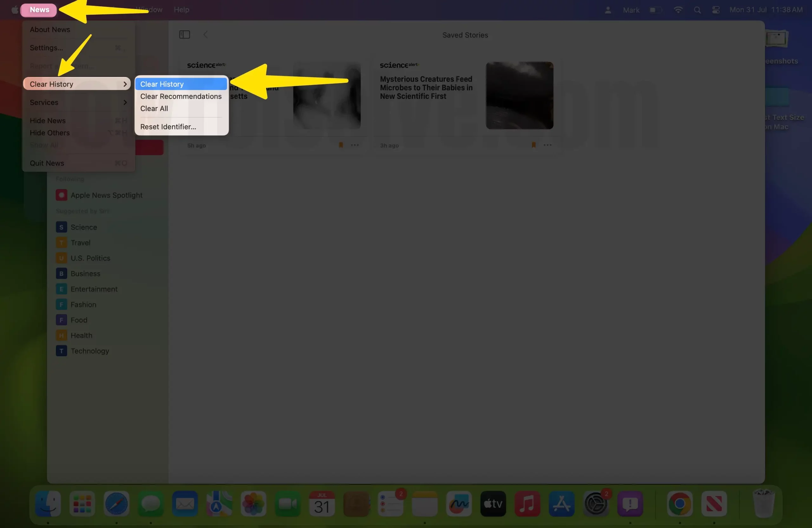This screenshot has width=812, height=528.
Task: Open Mysterious Creatures Feed Microbes story
Action: click(426, 88)
